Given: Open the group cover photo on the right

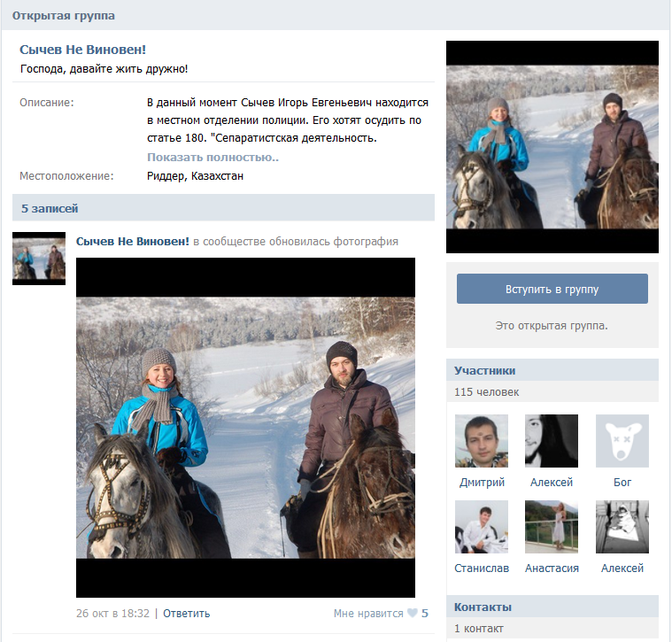Looking at the screenshot, I should coord(552,147).
